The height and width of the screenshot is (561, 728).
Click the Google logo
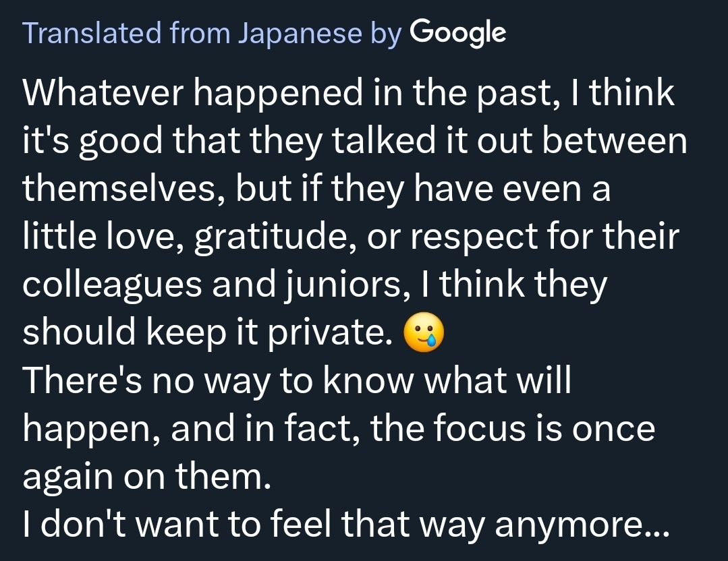(457, 32)
